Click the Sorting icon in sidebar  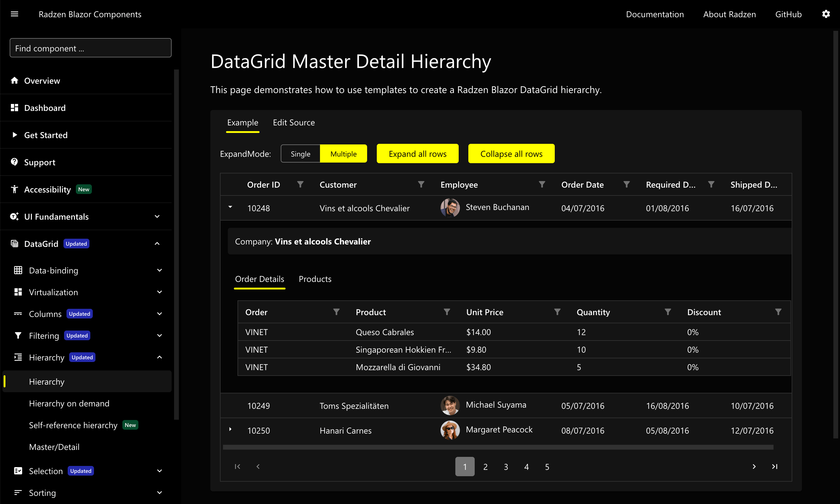tap(18, 493)
